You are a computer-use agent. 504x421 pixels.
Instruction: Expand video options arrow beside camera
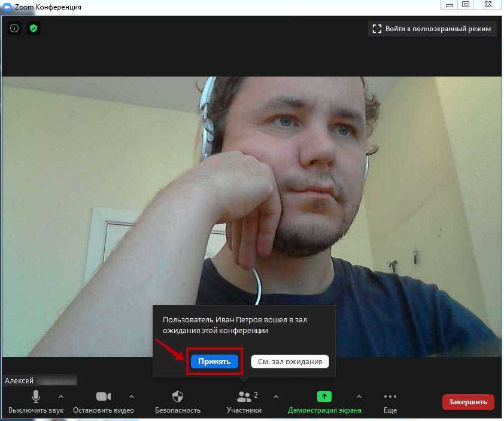(132, 396)
